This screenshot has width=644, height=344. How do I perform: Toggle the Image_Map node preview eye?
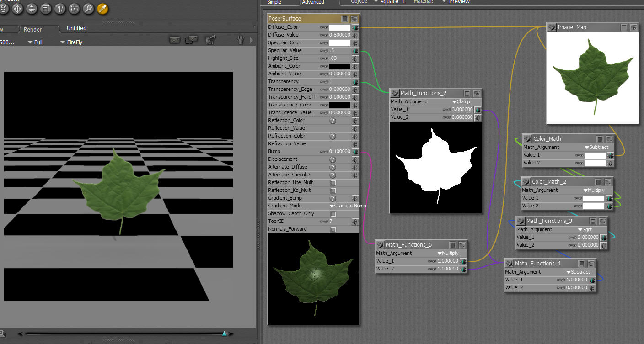(634, 27)
